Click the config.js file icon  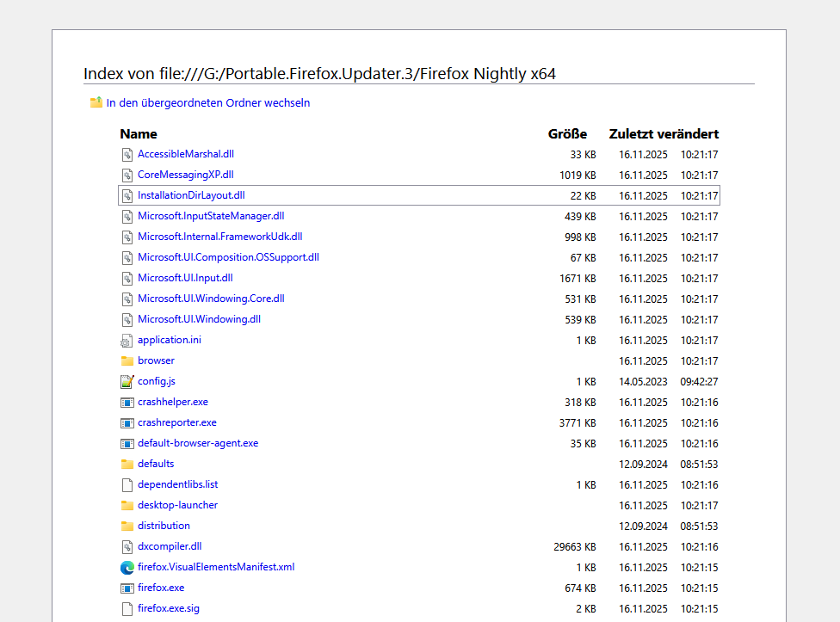coord(127,381)
